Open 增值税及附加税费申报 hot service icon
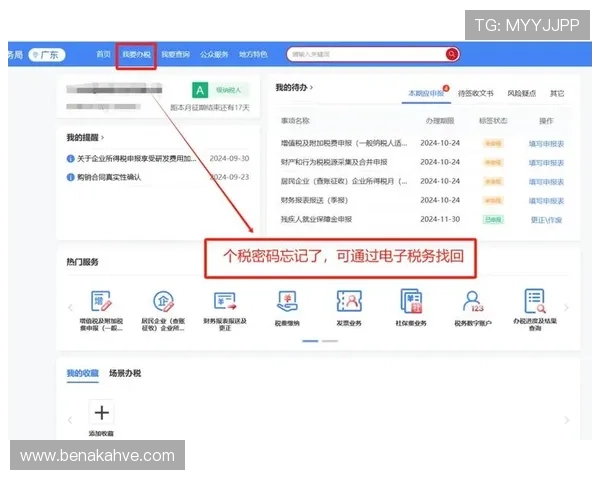 coord(101,301)
